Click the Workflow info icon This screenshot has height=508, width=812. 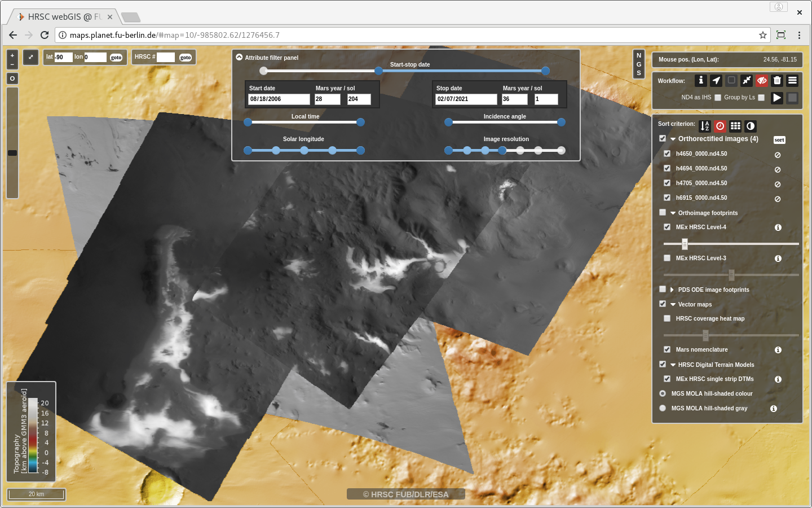click(x=701, y=81)
